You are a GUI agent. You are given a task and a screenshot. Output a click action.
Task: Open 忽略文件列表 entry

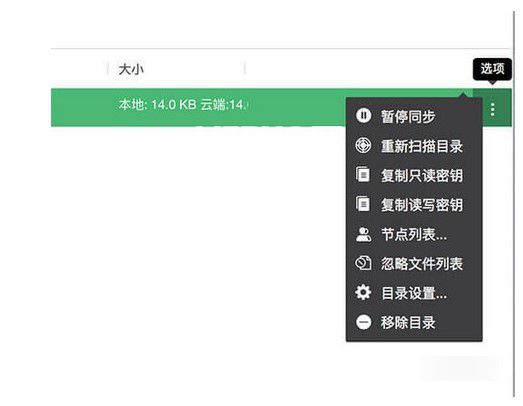tap(422, 264)
